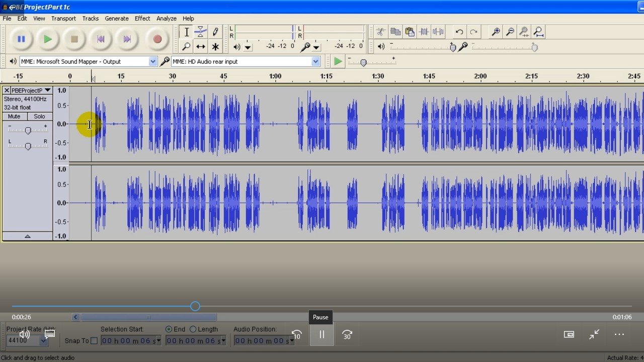
Task: Open the Audio Position format dropdown
Action: 292,340
